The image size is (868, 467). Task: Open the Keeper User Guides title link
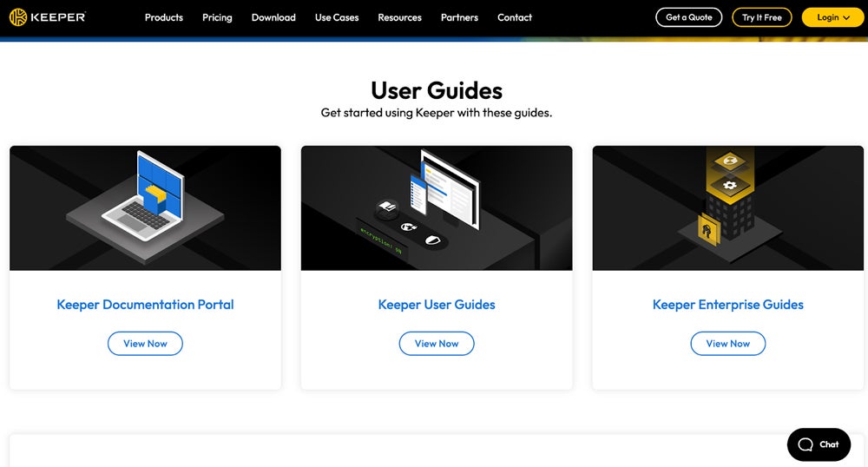coord(437,305)
